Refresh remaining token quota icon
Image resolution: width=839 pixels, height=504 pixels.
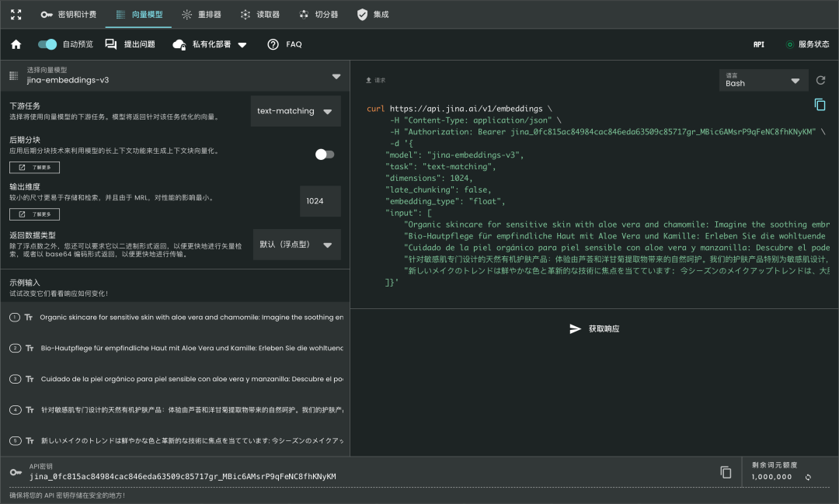[x=808, y=478]
